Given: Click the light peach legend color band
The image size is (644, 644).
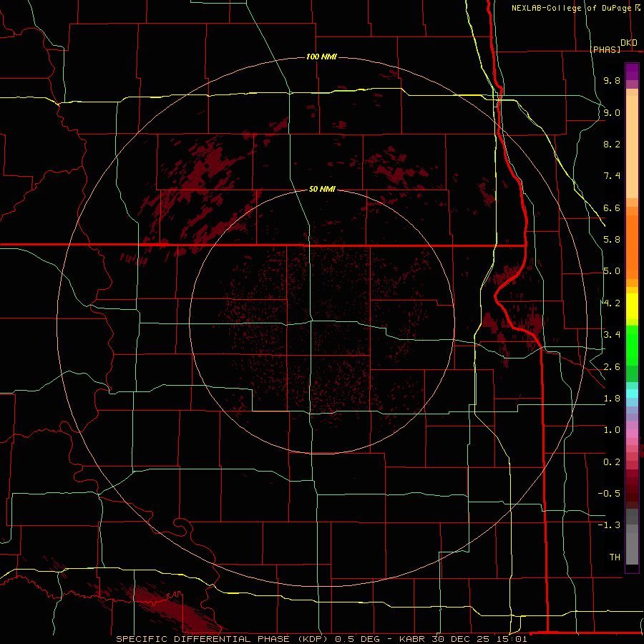Looking at the screenshot, I should [x=632, y=147].
